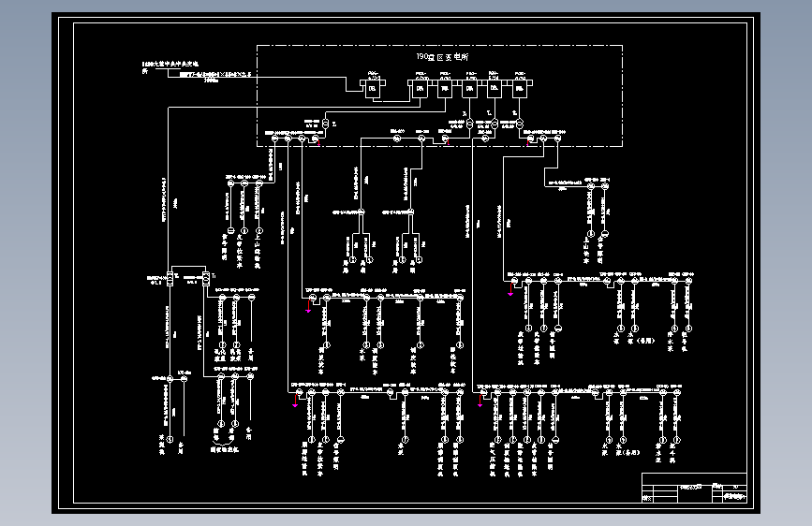
Task: Click the bottom-left labeled cell of the title block
Action: [x=647, y=498]
